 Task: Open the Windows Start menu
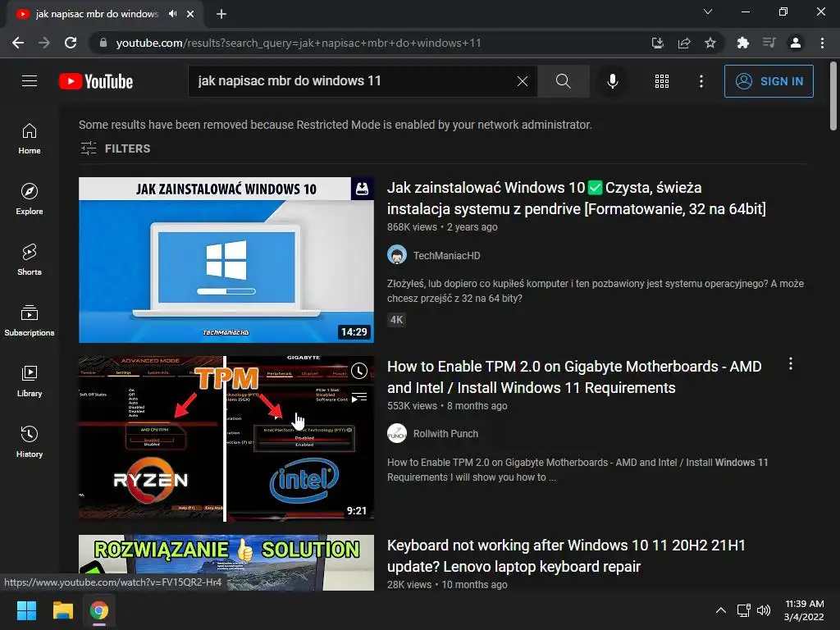click(x=26, y=610)
